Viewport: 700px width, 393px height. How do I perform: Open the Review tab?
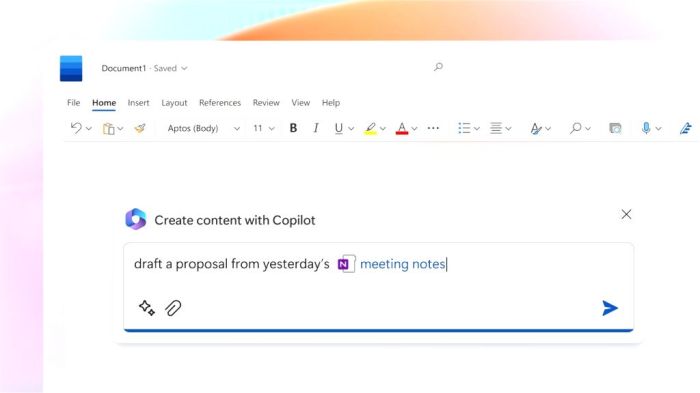[x=266, y=103]
